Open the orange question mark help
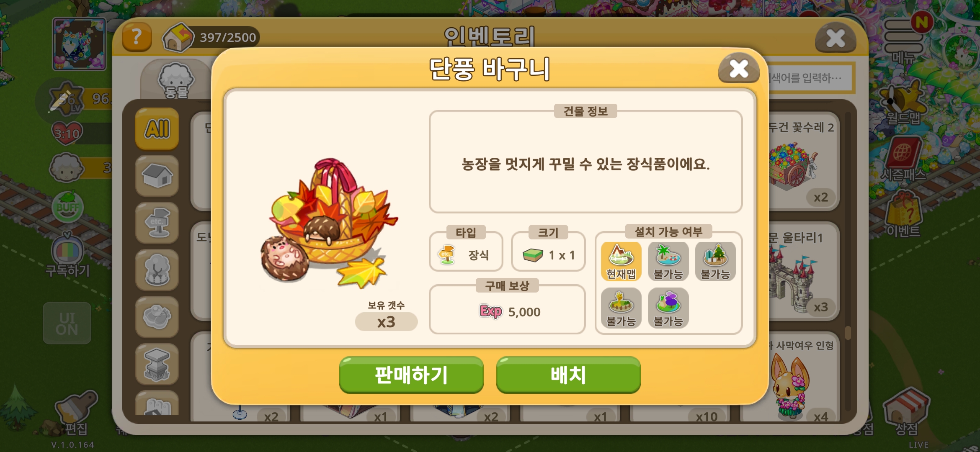Image resolution: width=980 pixels, height=452 pixels. click(x=137, y=37)
